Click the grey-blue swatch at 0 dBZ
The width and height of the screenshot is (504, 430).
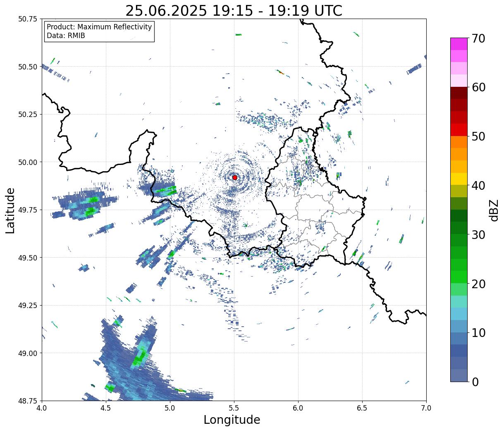tap(459, 375)
